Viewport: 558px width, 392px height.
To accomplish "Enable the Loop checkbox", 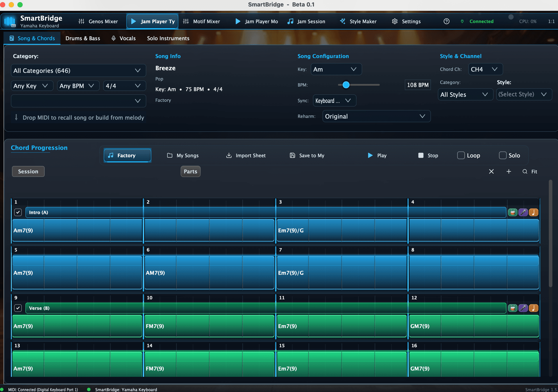I will pos(461,155).
